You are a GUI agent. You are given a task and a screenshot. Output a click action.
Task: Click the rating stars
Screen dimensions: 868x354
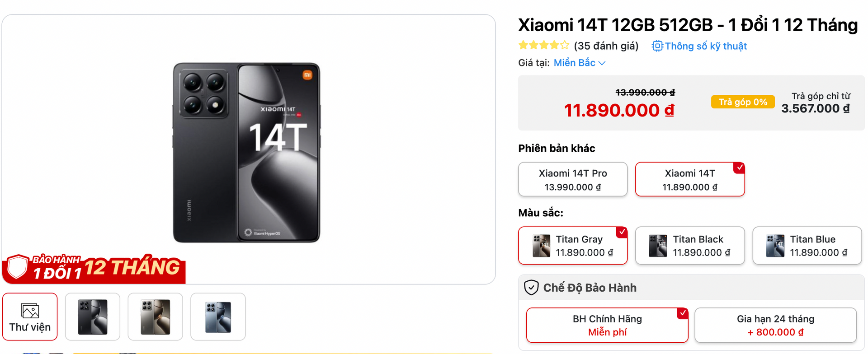pyautogui.click(x=544, y=46)
